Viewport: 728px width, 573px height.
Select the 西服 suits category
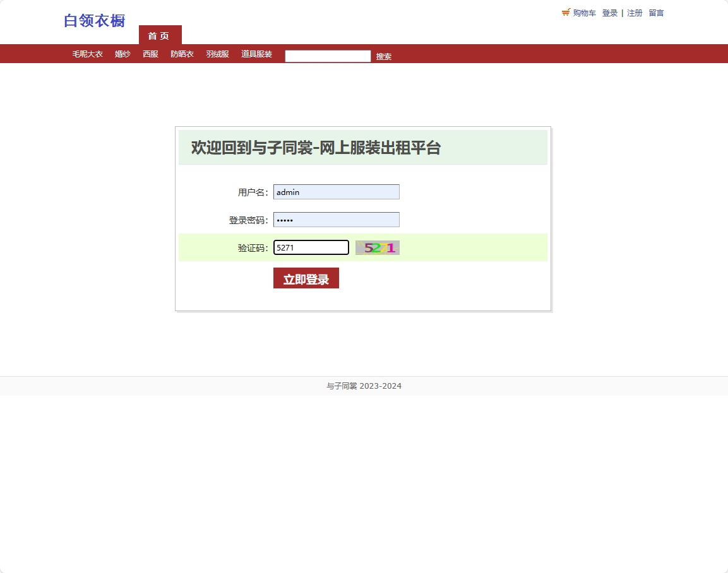pos(150,54)
